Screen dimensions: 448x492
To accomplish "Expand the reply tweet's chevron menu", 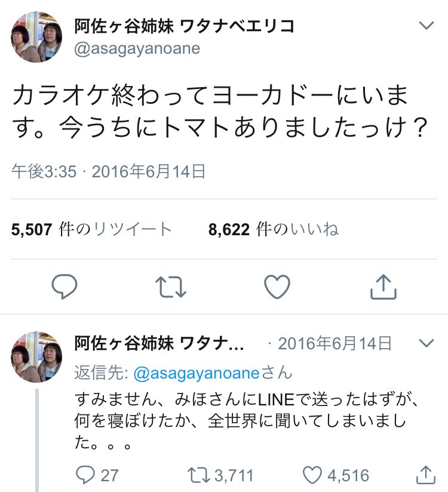I will pos(425,343).
